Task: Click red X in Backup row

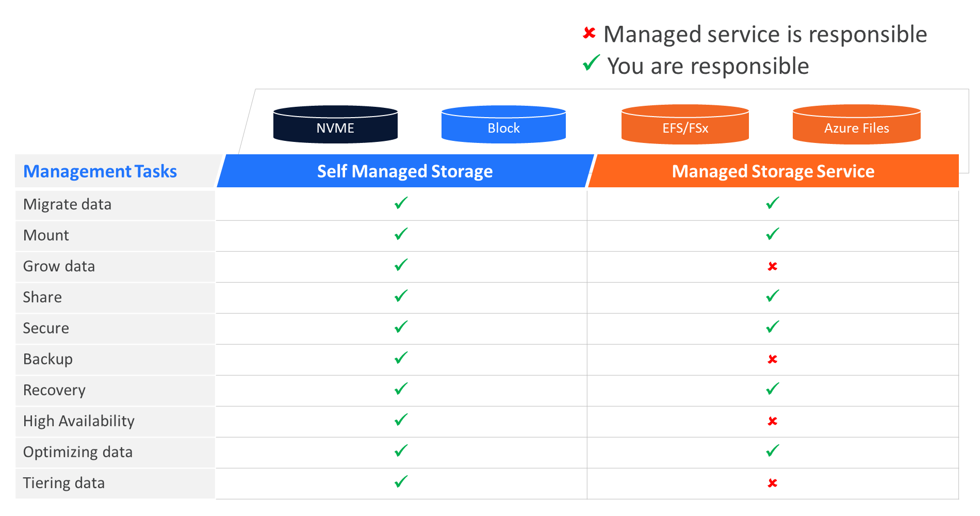Action: pyautogui.click(x=772, y=359)
